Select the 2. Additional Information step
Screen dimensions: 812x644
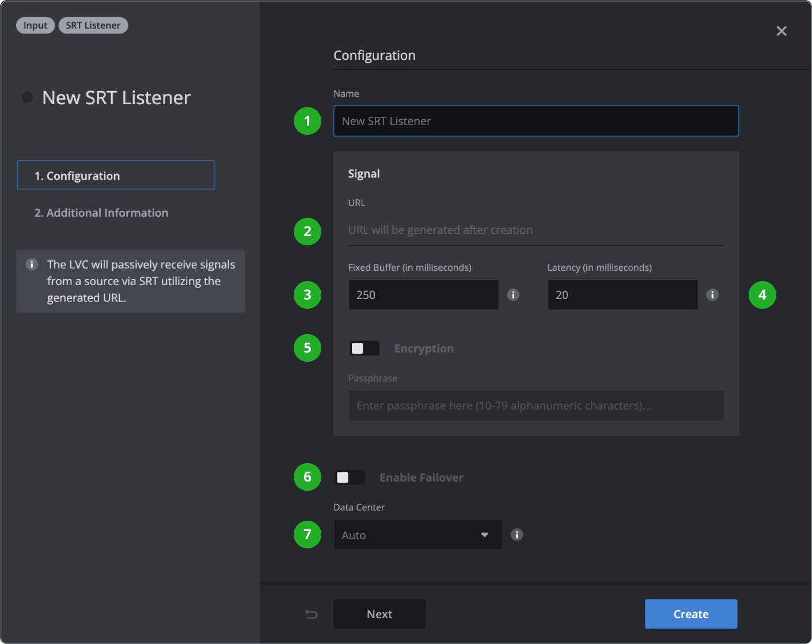pos(101,213)
